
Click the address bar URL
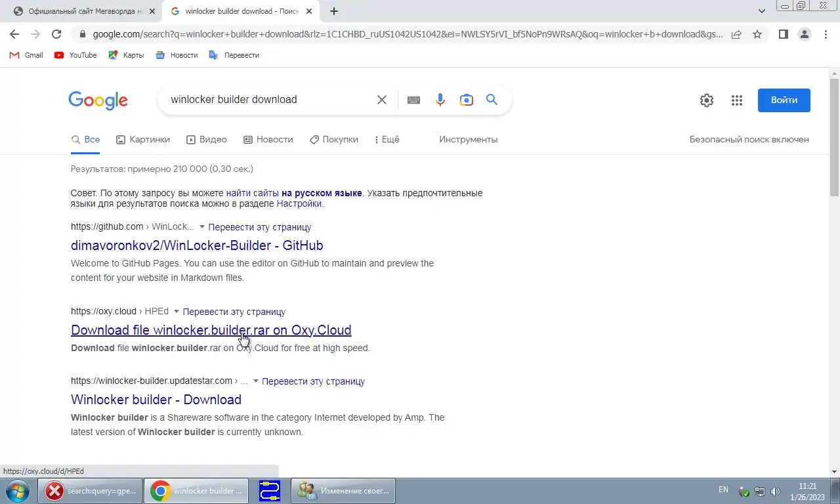[x=407, y=34]
